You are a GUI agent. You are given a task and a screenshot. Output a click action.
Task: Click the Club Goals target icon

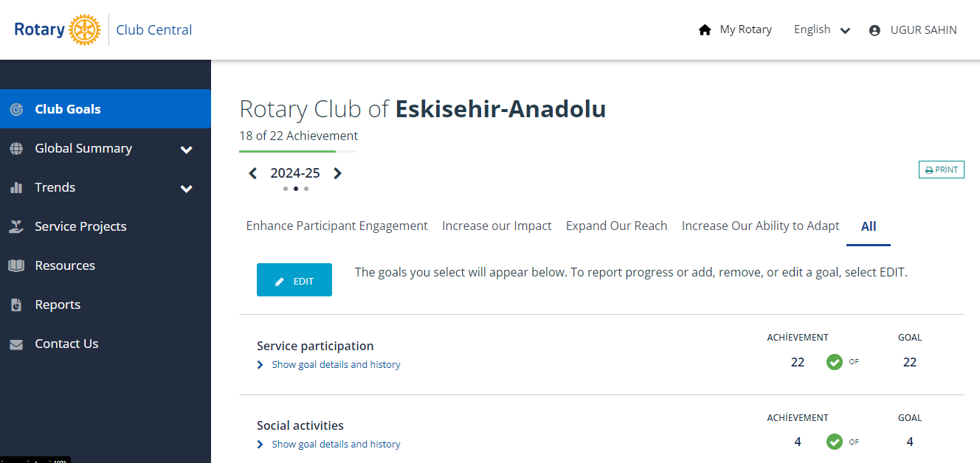point(16,109)
